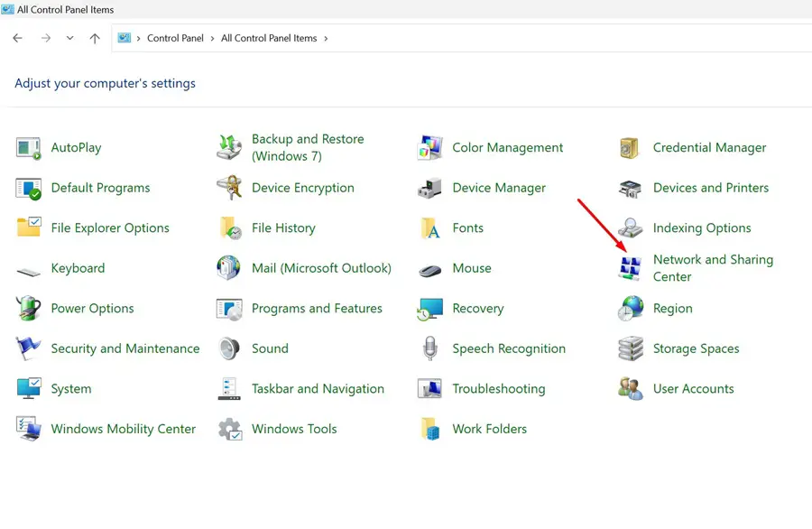Select All Control Panel Items breadcrumb
Viewport: 812px width, 529px height.
click(269, 38)
